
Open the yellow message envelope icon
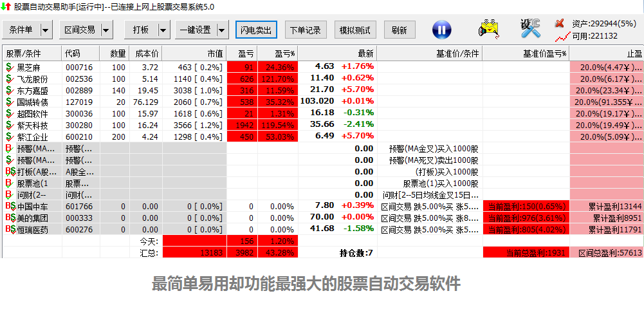click(x=489, y=29)
